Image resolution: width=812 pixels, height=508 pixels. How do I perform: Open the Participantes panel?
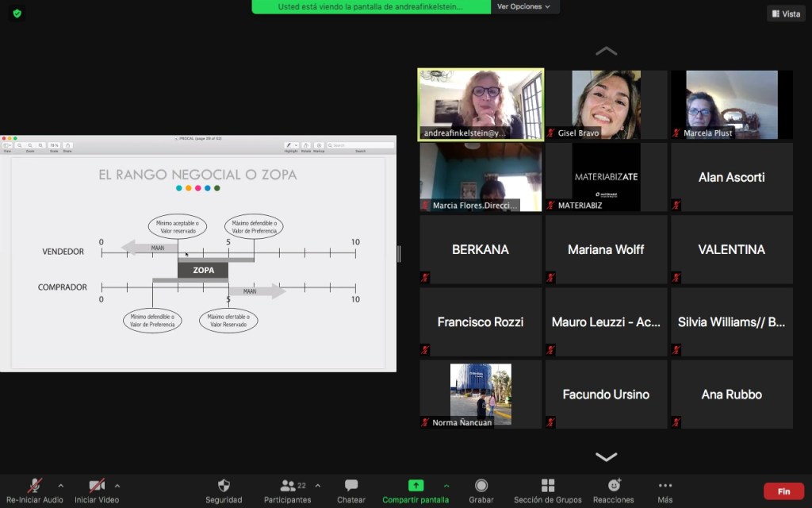[289, 486]
